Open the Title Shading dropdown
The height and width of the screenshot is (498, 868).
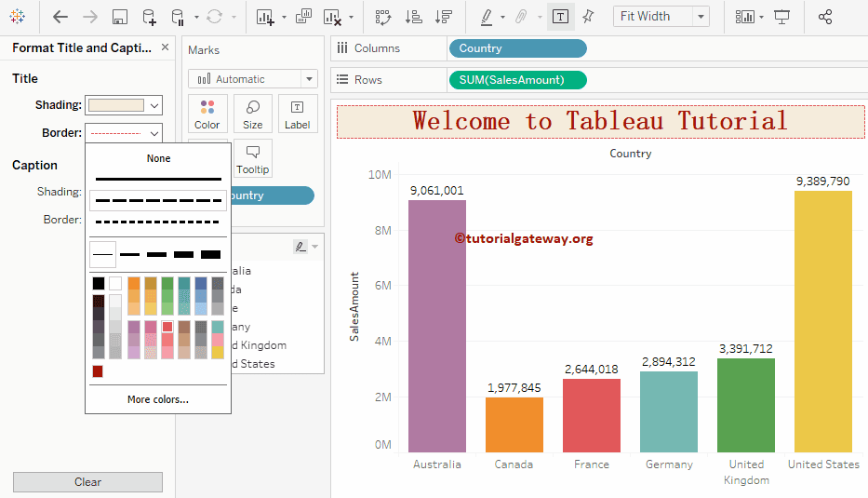pos(123,105)
